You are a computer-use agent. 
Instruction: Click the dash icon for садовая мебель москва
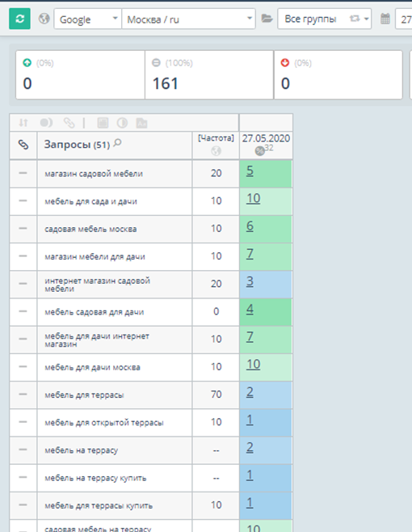[x=23, y=228]
